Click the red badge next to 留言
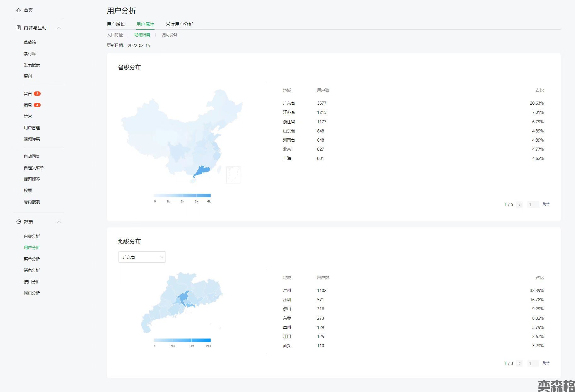The height and width of the screenshot is (392, 575). [37, 94]
